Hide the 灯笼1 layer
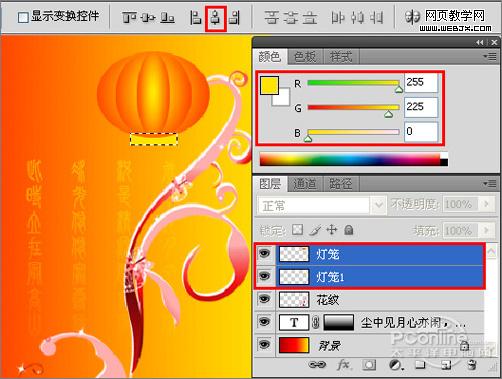Viewport: 502px width, 379px height. click(265, 276)
